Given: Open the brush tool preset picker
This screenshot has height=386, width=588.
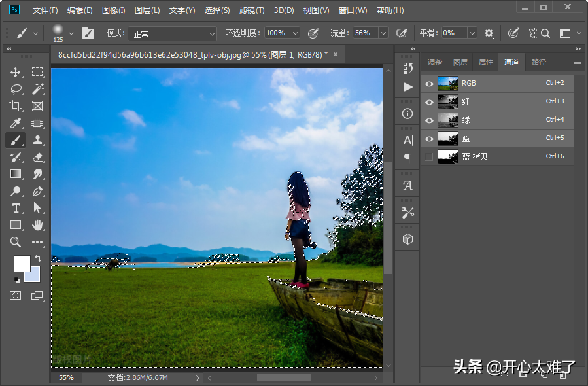Looking at the screenshot, I should point(27,33).
